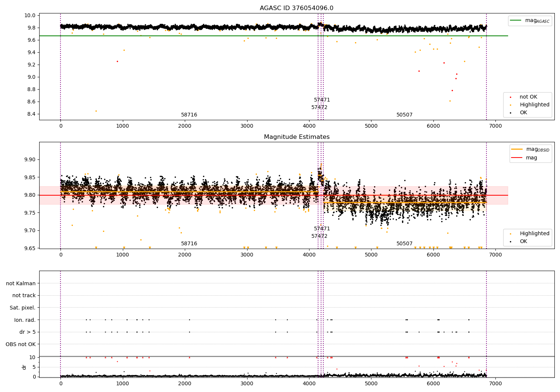
Task: Click the horizontal red mag line in middle plot
Action: (273, 195)
